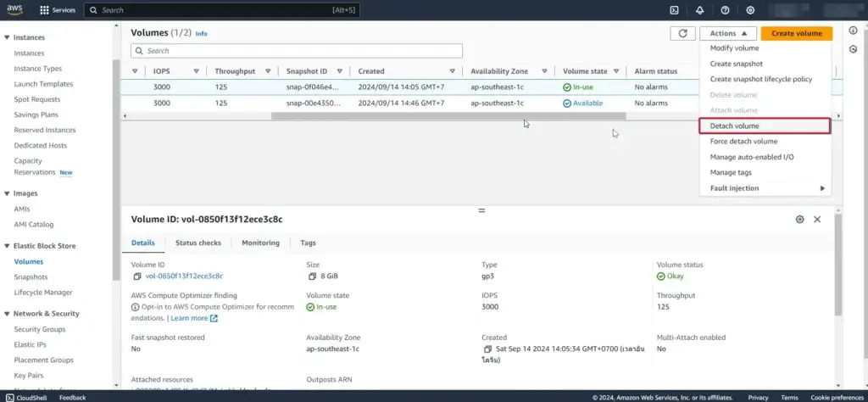Open settings gear in top bar
The image size is (868, 402).
[751, 10]
